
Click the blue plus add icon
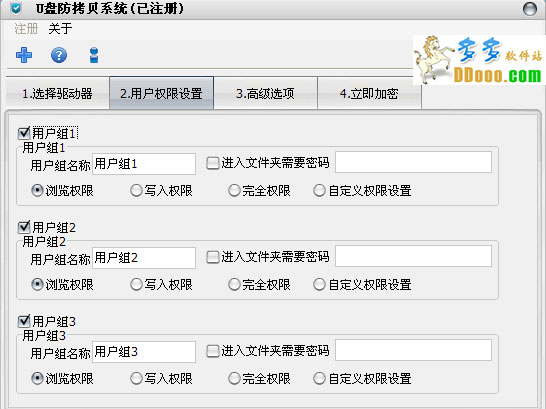click(x=24, y=55)
